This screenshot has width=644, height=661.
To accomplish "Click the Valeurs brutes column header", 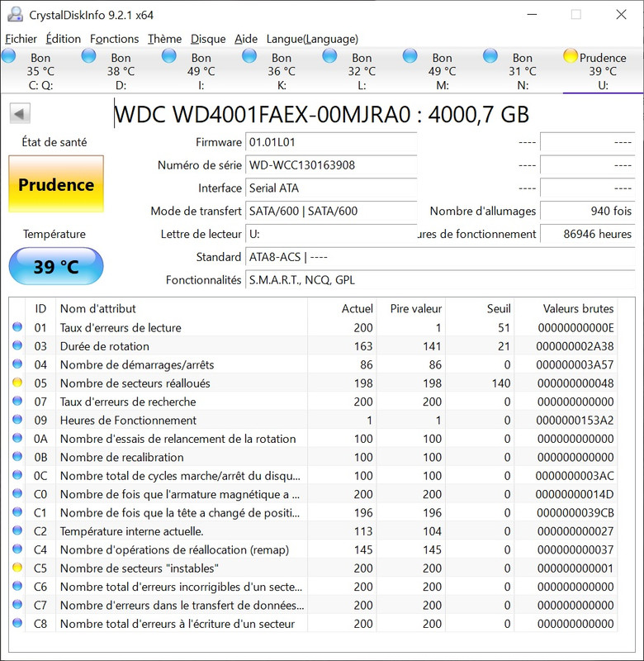I will pos(566,308).
